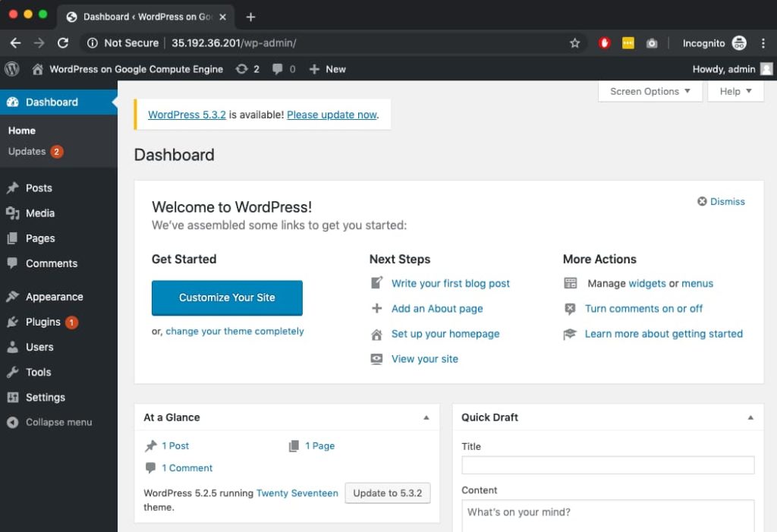Viewport: 777px width, 532px height.
Task: Toggle Incognito profile icon in browser toolbar
Action: (x=739, y=43)
